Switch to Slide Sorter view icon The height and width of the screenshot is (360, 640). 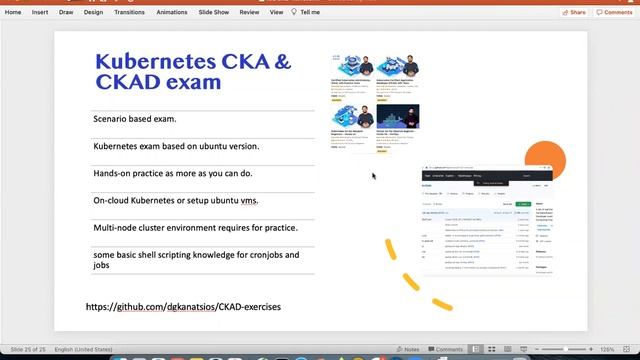[x=492, y=349]
